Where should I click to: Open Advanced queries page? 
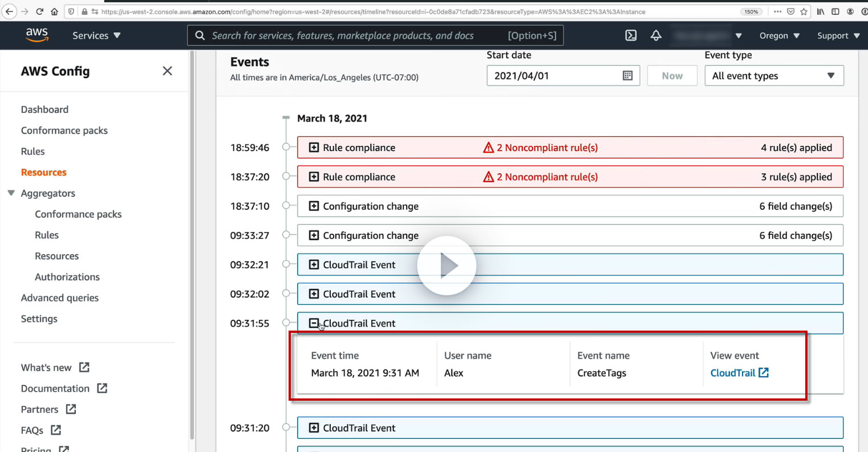click(x=60, y=298)
